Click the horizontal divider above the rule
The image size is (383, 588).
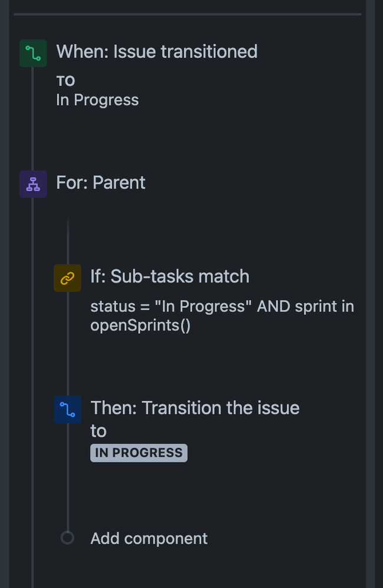[x=187, y=14]
